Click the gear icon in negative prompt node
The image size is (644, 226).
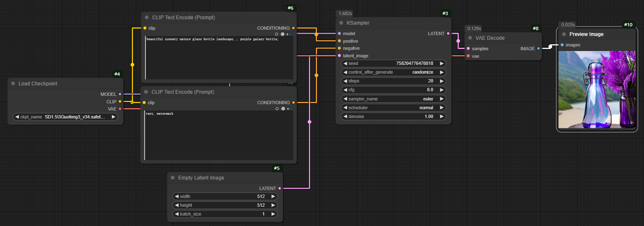[283, 108]
